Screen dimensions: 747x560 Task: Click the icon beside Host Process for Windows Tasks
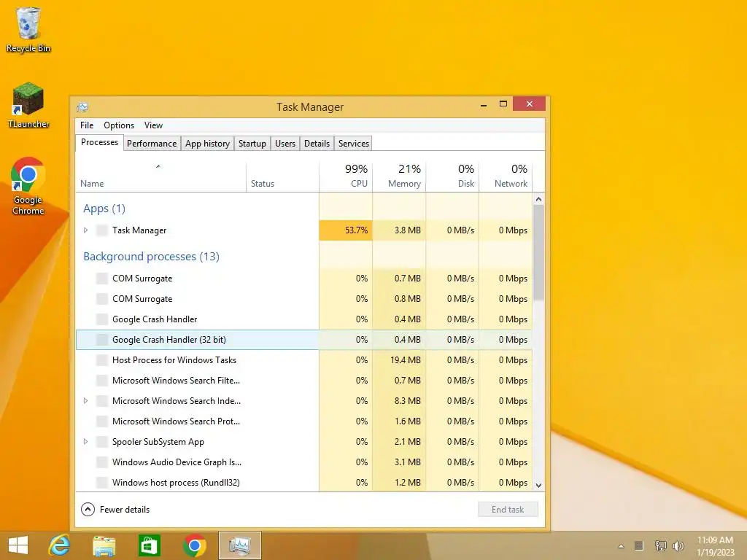point(102,360)
